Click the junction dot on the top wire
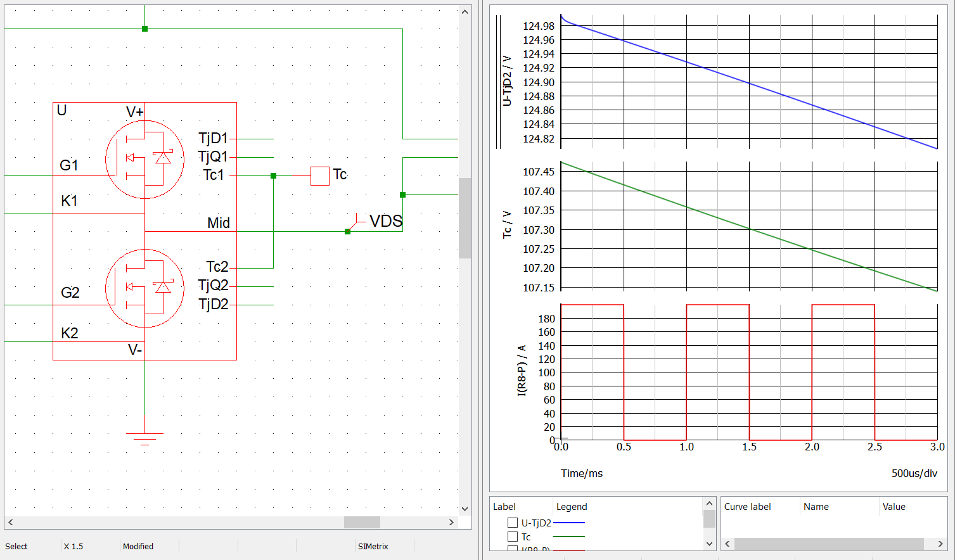Viewport: 955px width, 560px height. point(144,29)
